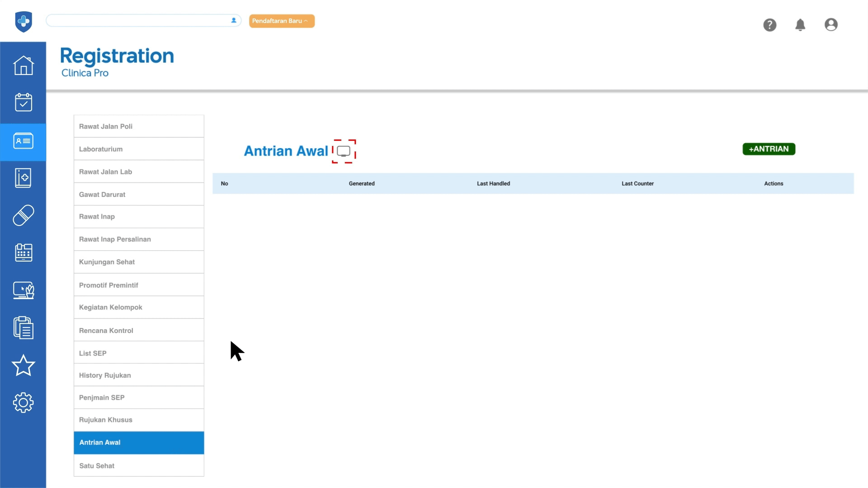
Task: Click the star favorites sidebar icon
Action: pyautogui.click(x=24, y=365)
